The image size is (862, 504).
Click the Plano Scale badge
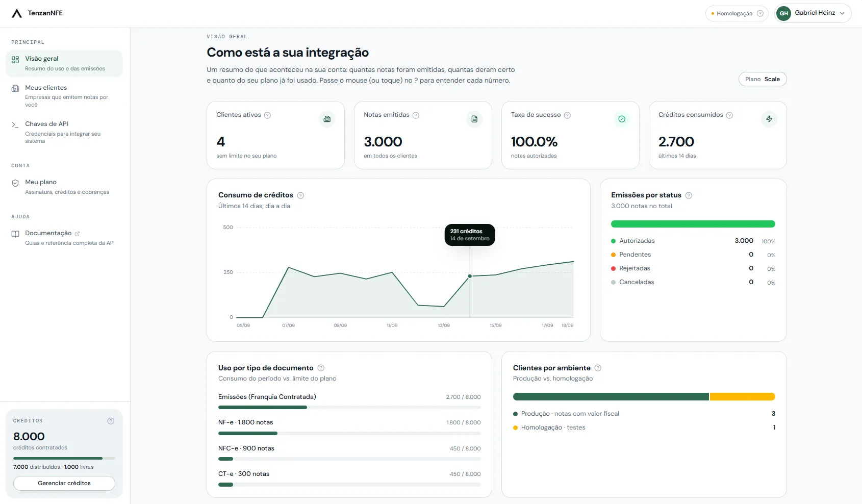tap(763, 79)
